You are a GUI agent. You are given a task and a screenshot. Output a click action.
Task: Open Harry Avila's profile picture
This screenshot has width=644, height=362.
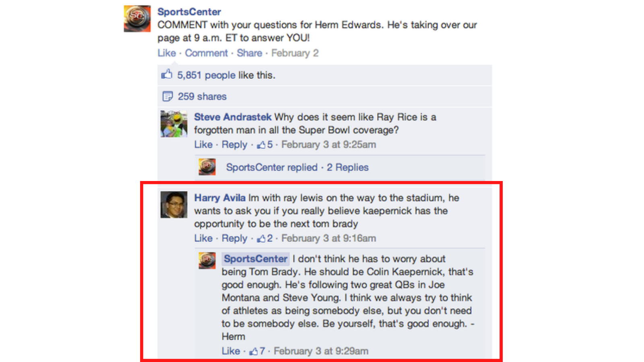click(174, 205)
